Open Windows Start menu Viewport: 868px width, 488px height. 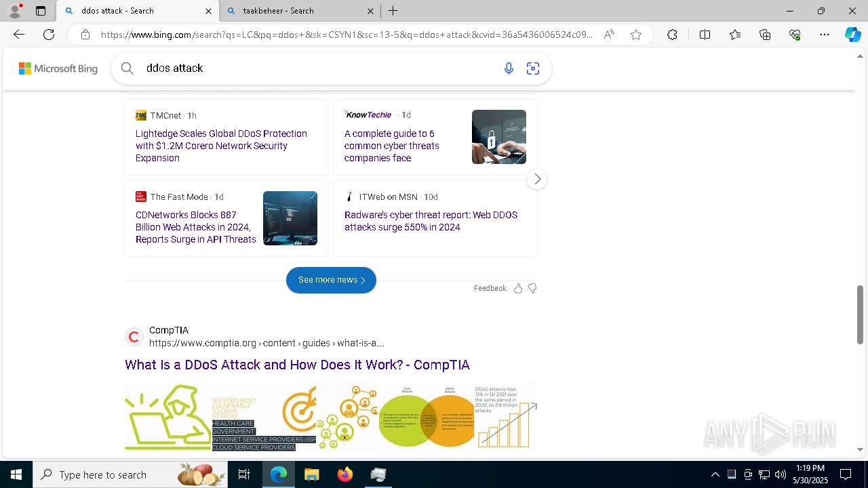click(x=16, y=474)
